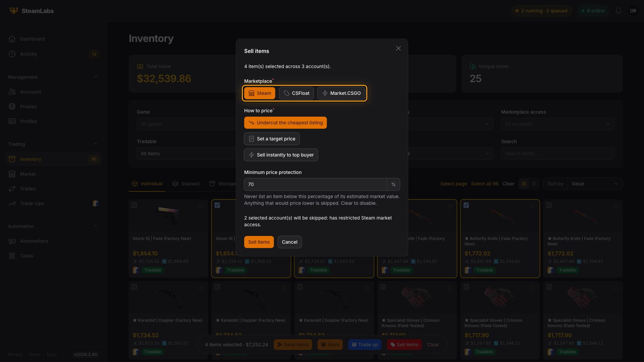Image resolution: width=644 pixels, height=362 pixels.
Task: Select Sell instantly to top buyer
Action: click(x=281, y=155)
